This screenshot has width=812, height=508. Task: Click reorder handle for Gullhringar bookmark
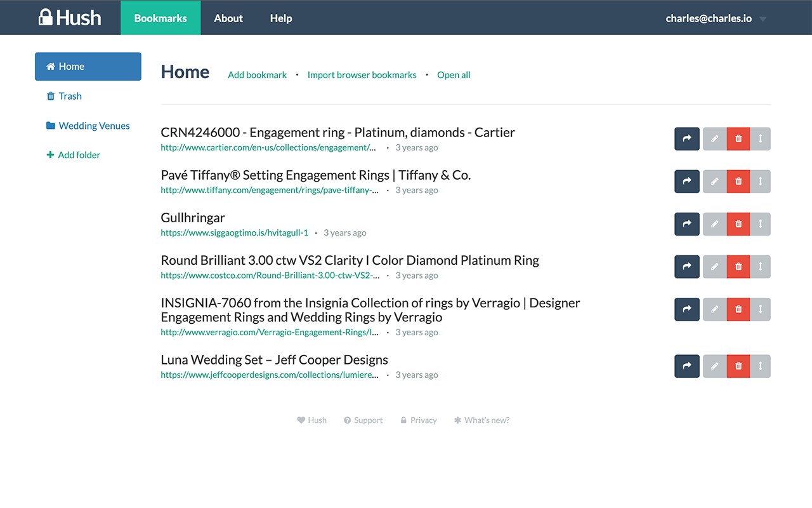tap(760, 224)
